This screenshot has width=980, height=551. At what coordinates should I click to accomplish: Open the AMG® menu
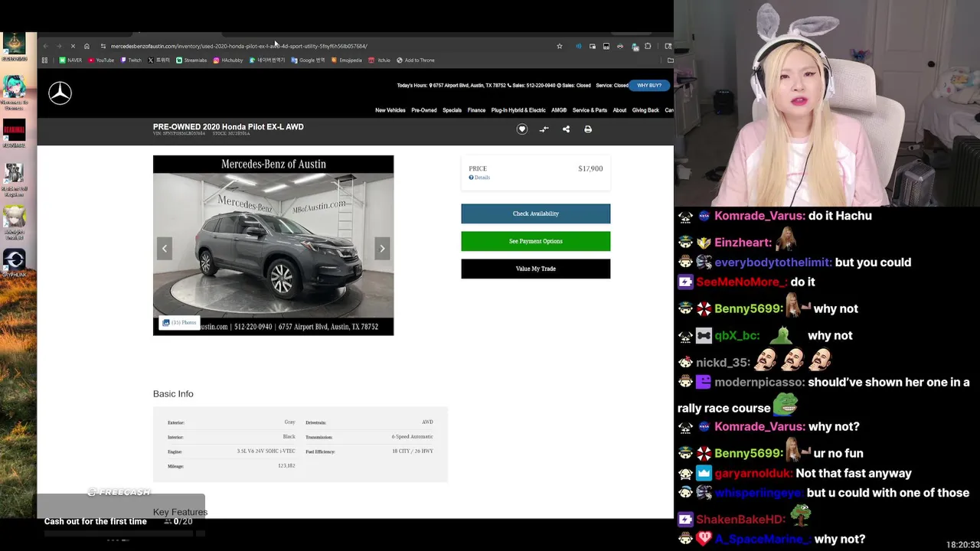559,110
